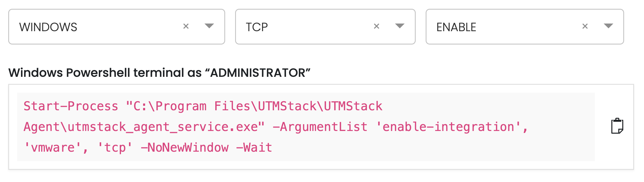
Task: Expand the WINDOWS dropdown arrow
Action: tap(209, 26)
